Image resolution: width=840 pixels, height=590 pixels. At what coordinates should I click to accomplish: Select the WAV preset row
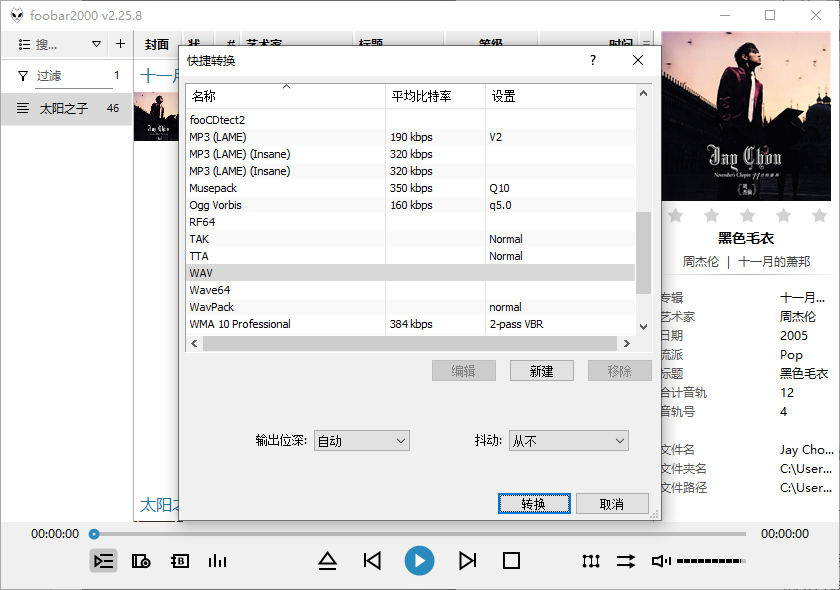(410, 273)
